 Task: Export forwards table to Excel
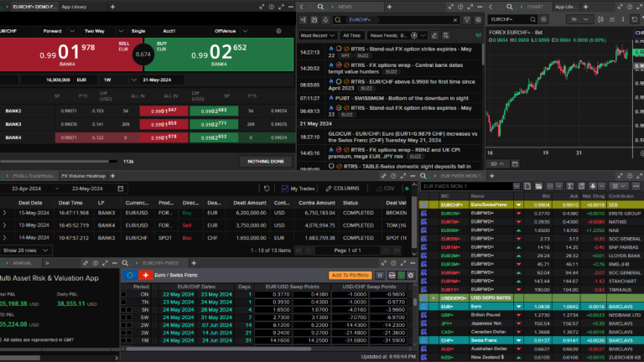tap(402, 276)
